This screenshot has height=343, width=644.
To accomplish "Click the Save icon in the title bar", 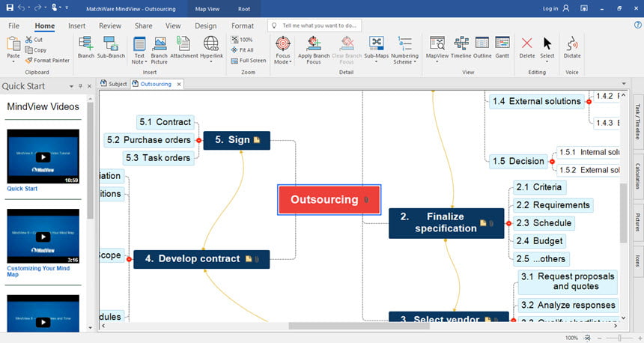I will pyautogui.click(x=10, y=7).
